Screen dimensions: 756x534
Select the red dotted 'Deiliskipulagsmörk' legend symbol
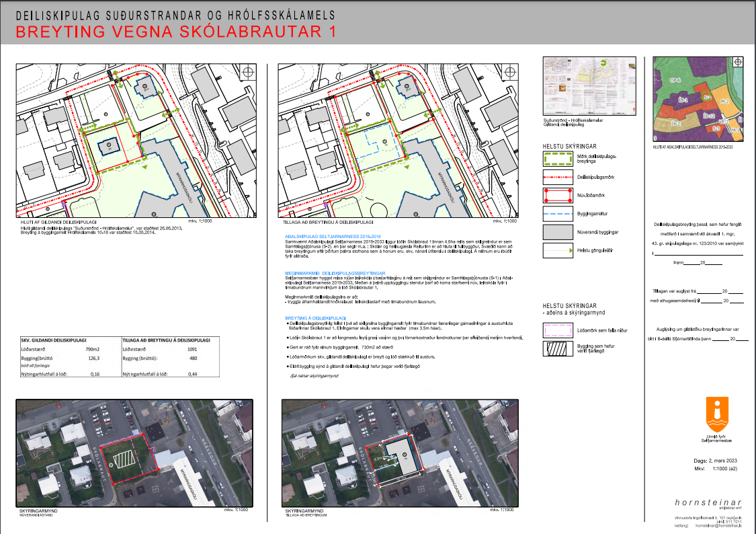point(560,178)
